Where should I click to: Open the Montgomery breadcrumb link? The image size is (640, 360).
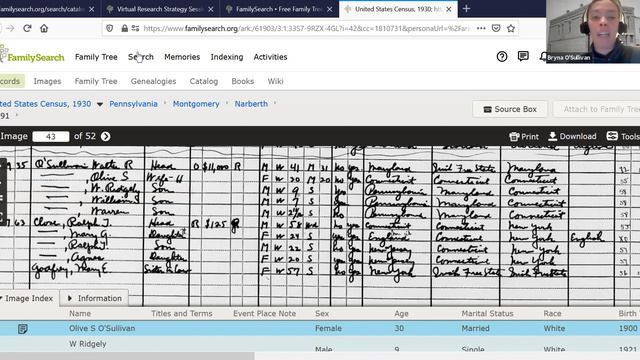click(196, 104)
